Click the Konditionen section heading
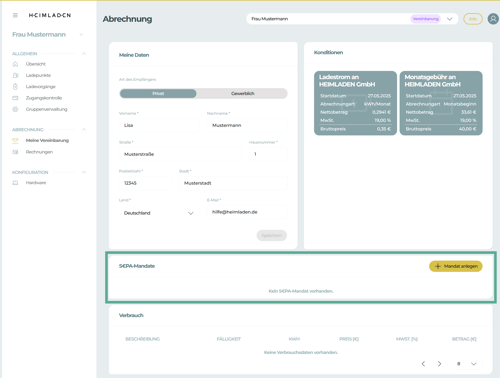500x378 pixels. coord(328,52)
